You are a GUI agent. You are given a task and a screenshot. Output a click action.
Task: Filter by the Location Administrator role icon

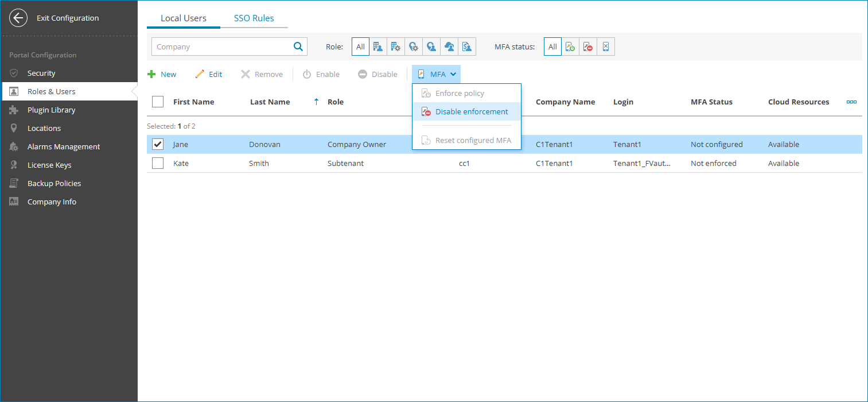coord(414,46)
